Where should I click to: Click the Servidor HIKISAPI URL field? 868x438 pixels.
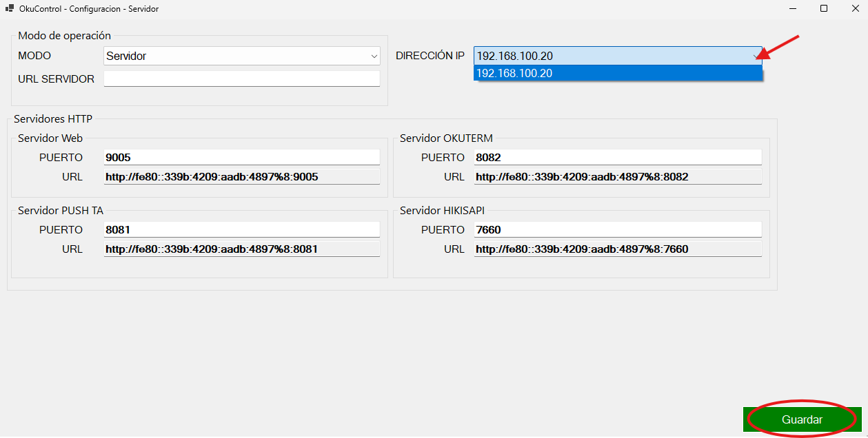(618, 249)
